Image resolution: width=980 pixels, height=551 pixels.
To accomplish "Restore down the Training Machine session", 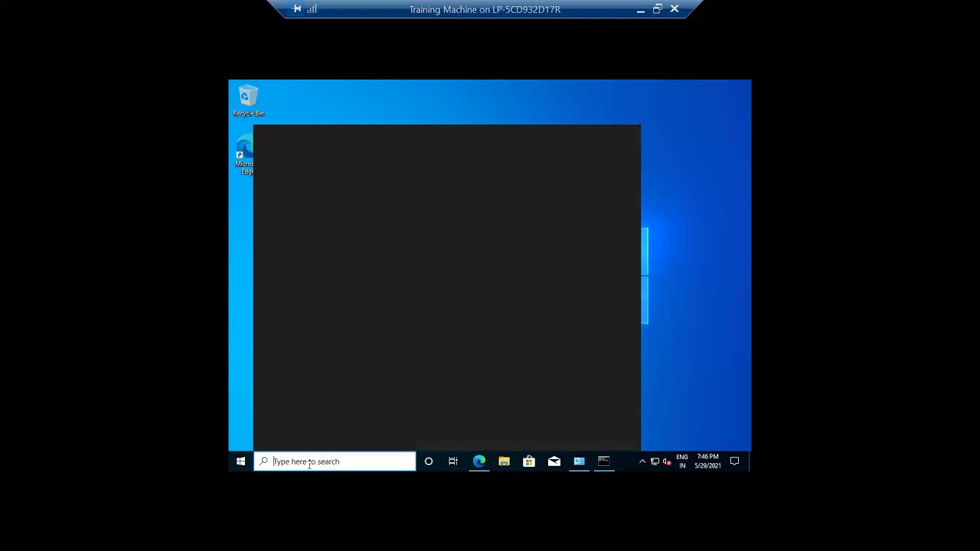I will point(657,9).
